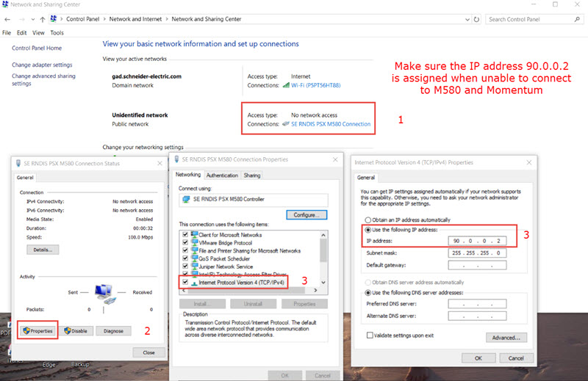Click the network computers activity icon
588x381 pixels.
[x=105, y=294]
